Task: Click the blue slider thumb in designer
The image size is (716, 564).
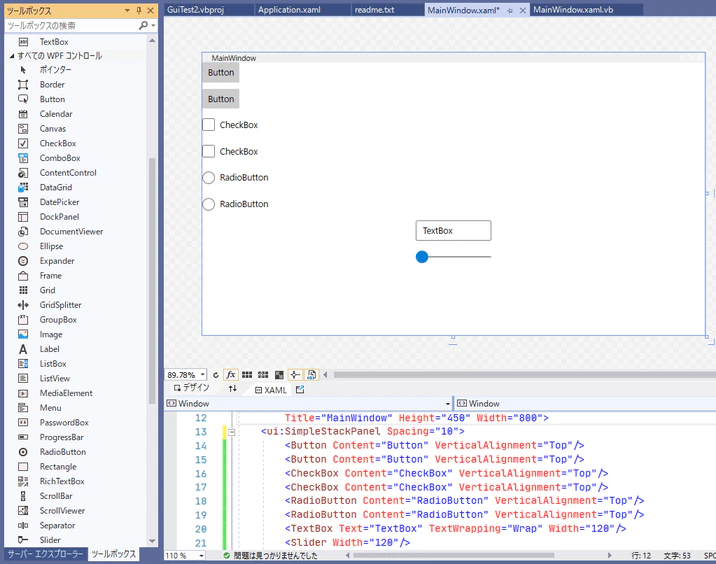Action: click(x=422, y=257)
